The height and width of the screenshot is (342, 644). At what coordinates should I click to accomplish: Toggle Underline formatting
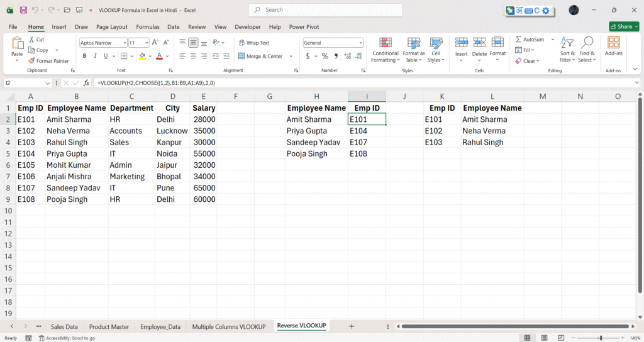coord(106,56)
